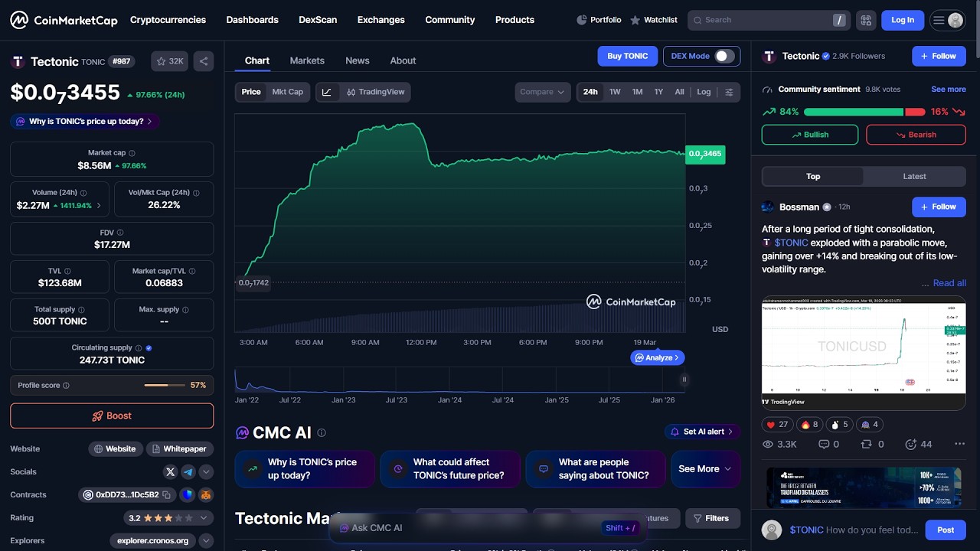Open the Watchlist star link
The height and width of the screenshot is (551, 980).
point(654,20)
